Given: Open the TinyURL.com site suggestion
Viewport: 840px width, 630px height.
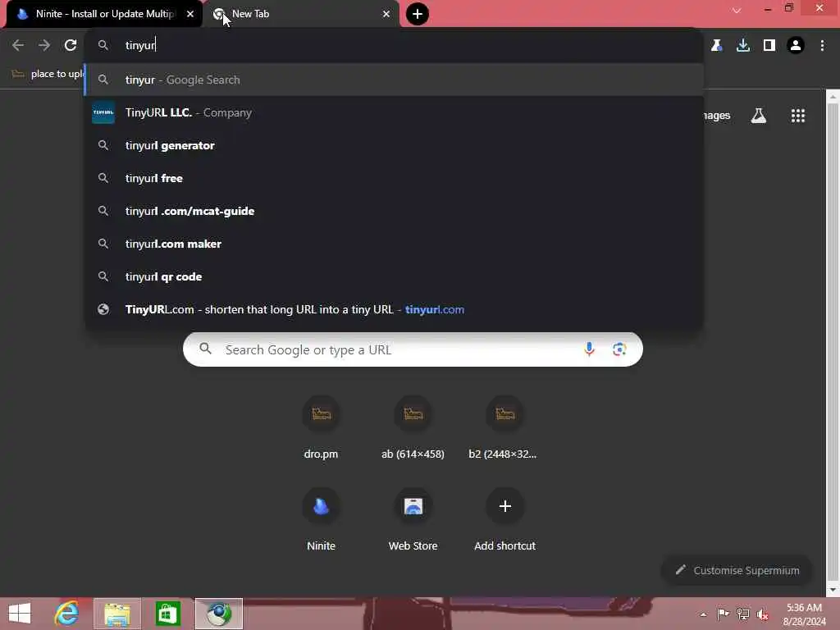Looking at the screenshot, I should [x=395, y=309].
